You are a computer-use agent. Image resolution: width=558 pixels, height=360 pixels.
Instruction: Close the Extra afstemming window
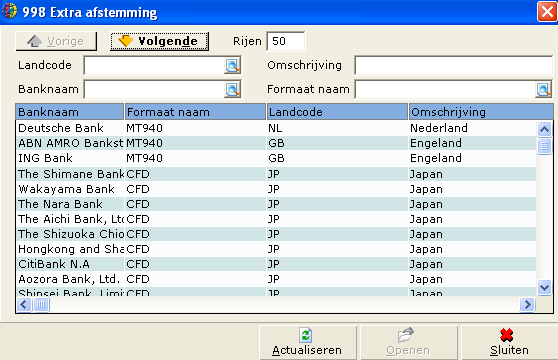547,12
